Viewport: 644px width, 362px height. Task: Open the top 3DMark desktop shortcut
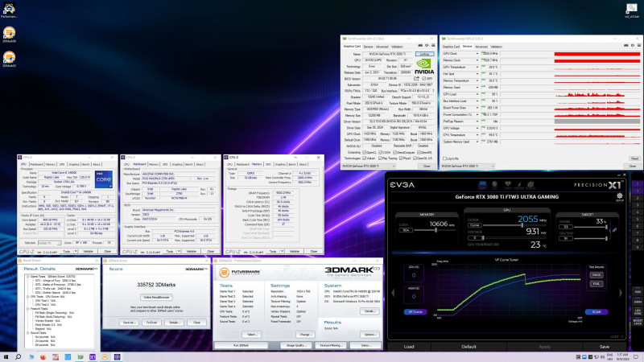[x=9, y=35]
